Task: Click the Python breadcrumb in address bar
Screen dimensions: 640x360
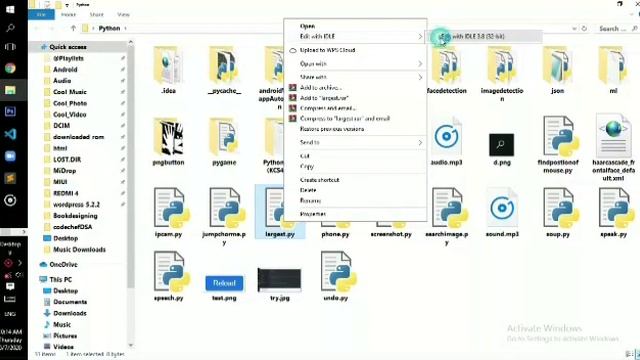Action: click(109, 28)
